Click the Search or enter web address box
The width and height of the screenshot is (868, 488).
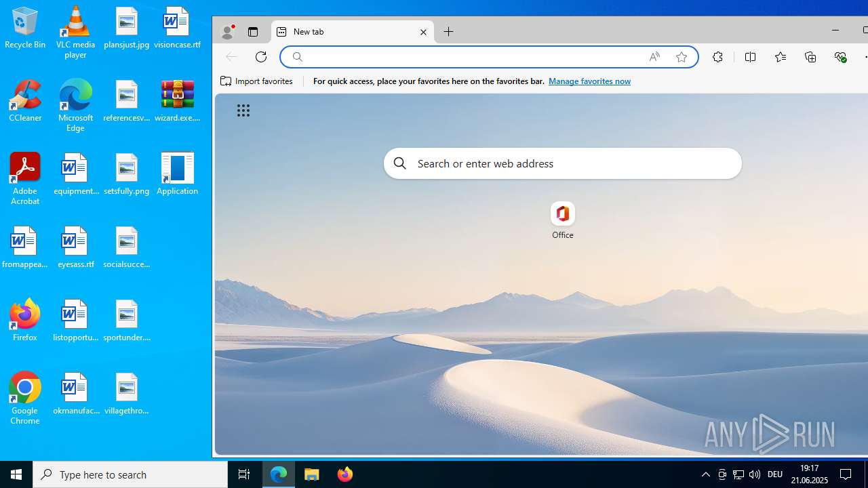click(563, 163)
